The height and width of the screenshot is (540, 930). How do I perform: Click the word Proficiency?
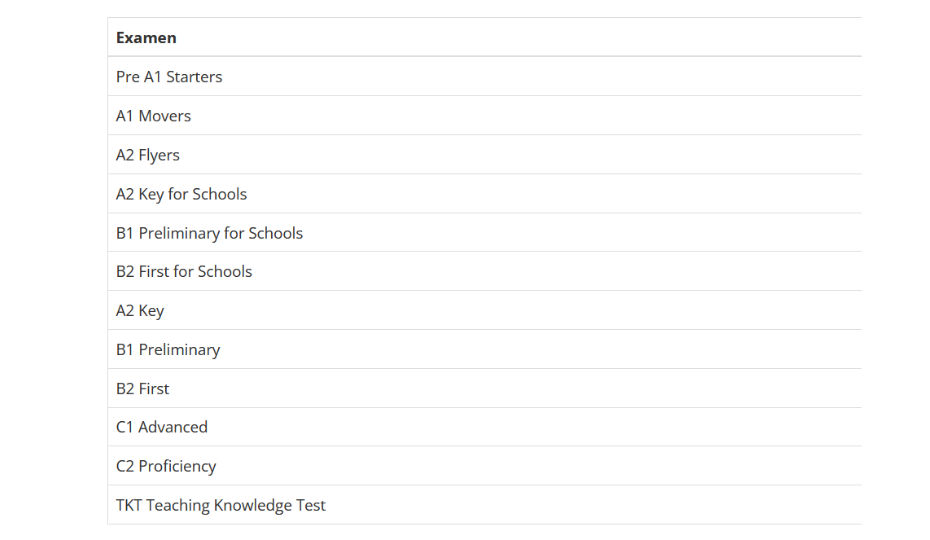177,466
